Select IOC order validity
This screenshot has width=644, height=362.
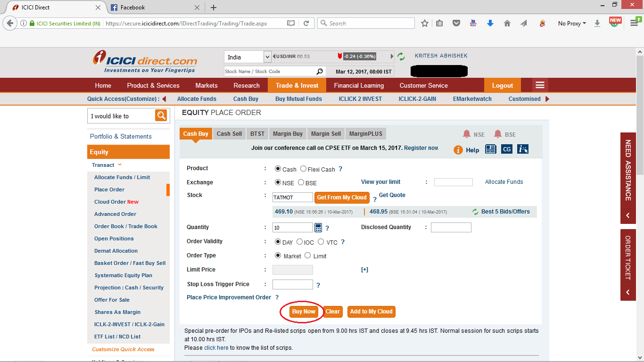(299, 242)
